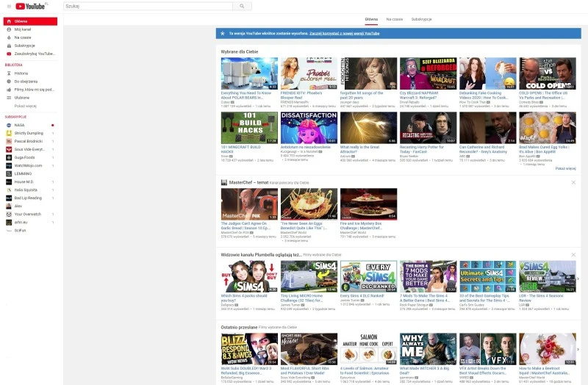Open Strictly Dumpling subscription
Viewport: 588px width, 385px height.
coord(30,133)
